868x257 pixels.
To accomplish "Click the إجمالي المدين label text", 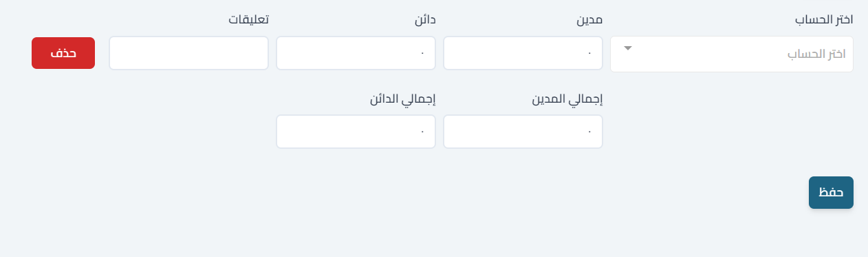I will pos(567,99).
